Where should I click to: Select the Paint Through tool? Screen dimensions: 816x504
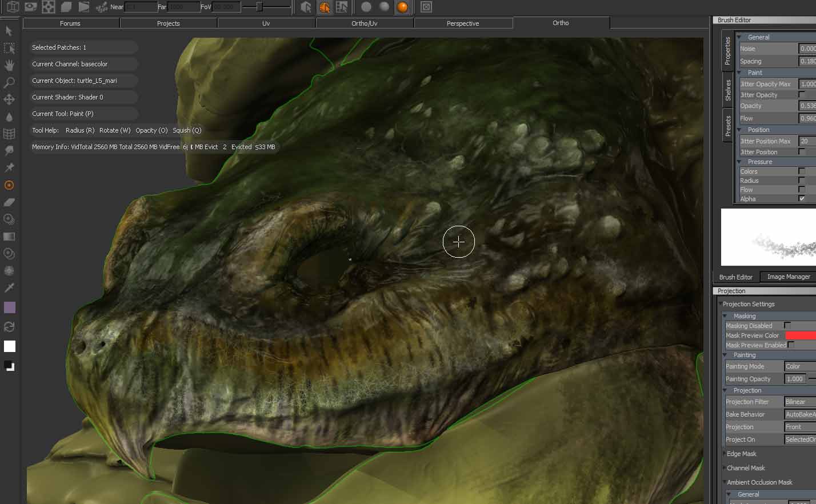(9, 254)
